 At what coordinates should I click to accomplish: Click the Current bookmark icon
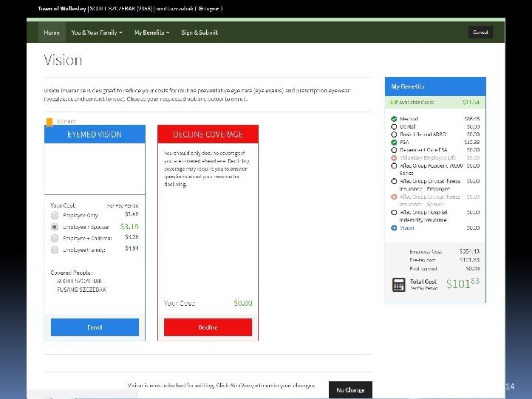[x=50, y=122]
